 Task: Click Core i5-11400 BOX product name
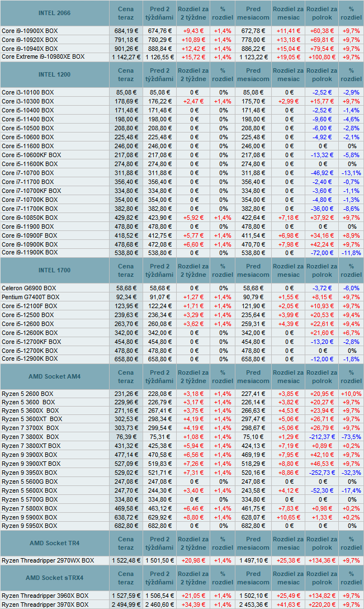27,119
